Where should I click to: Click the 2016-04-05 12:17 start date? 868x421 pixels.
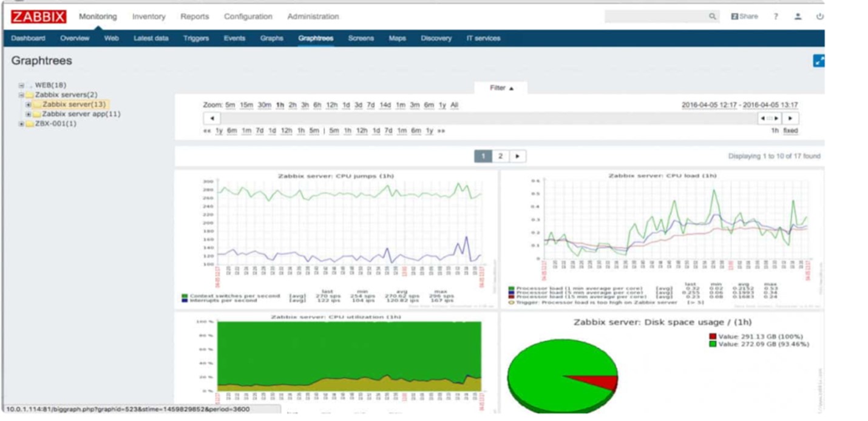tap(710, 105)
